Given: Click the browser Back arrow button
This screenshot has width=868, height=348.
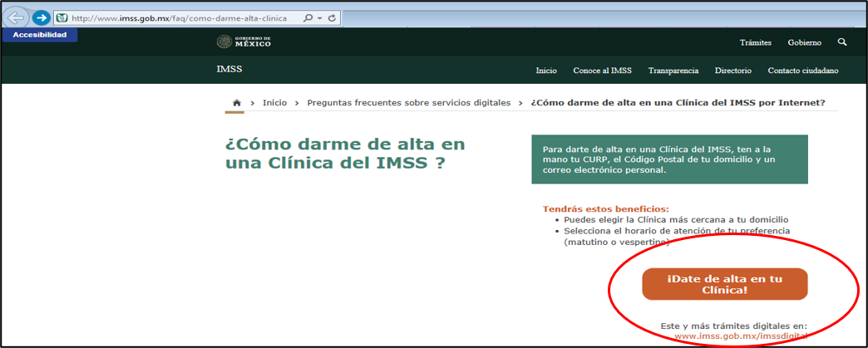Looking at the screenshot, I should point(17,17).
